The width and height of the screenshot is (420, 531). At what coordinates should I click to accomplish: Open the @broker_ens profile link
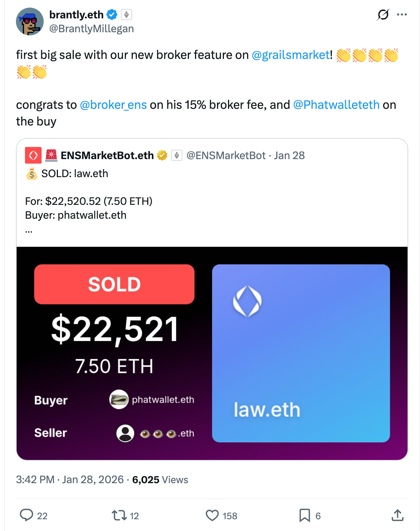(113, 105)
